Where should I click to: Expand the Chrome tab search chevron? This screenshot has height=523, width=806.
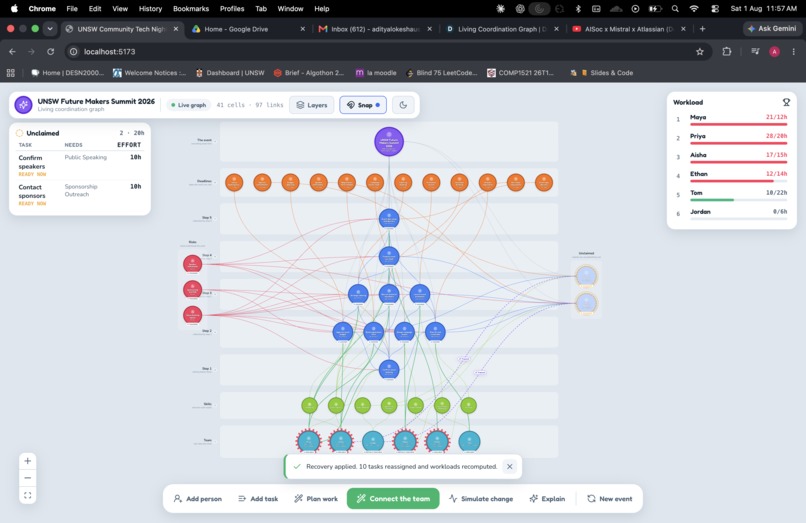[50, 29]
